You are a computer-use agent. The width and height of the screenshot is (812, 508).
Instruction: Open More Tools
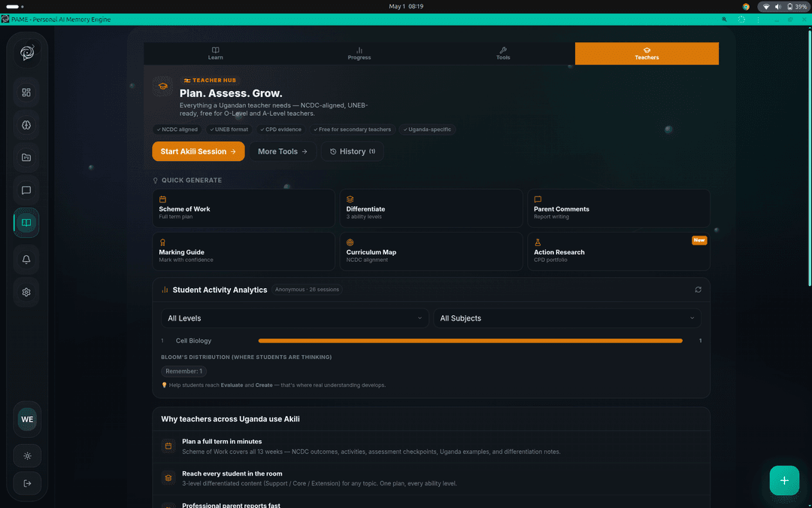click(x=283, y=151)
